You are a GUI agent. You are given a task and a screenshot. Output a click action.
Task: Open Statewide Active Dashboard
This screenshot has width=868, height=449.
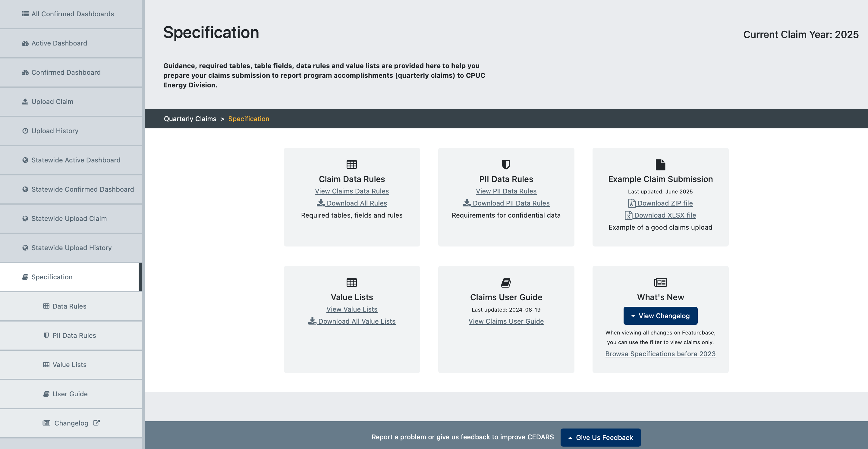point(71,160)
